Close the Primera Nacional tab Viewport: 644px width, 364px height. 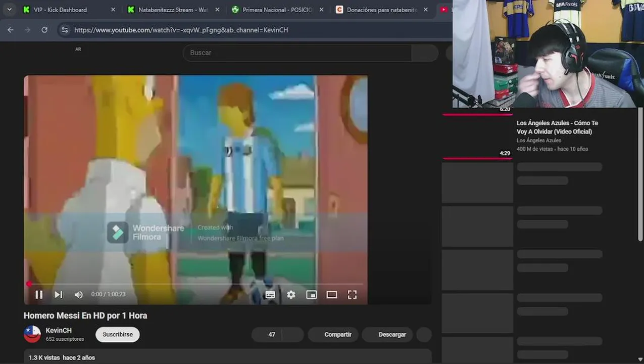(x=321, y=10)
